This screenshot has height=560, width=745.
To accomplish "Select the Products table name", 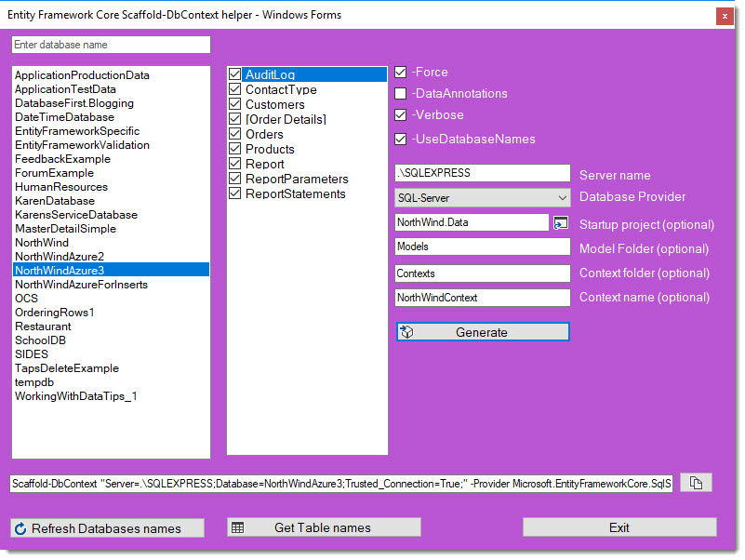I will click(x=270, y=149).
